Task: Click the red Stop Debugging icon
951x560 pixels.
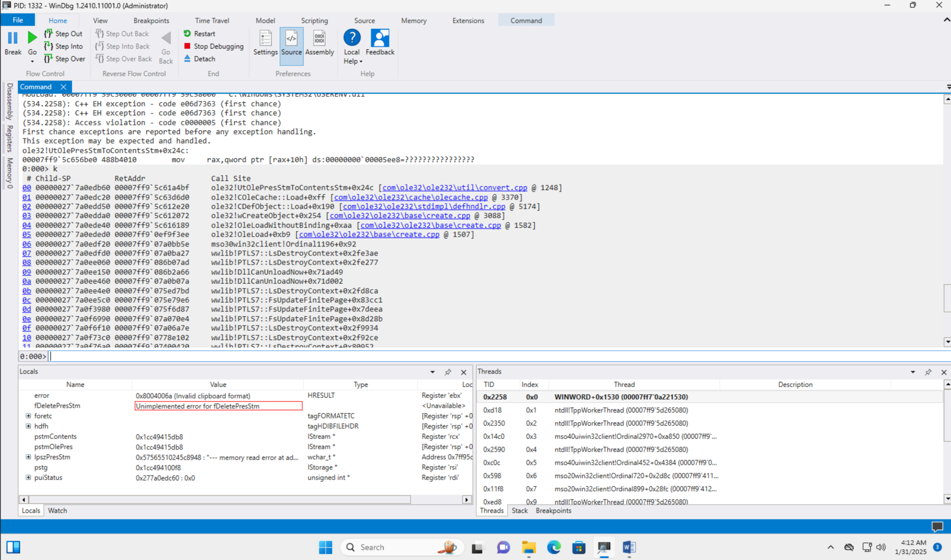Action: pyautogui.click(x=187, y=46)
